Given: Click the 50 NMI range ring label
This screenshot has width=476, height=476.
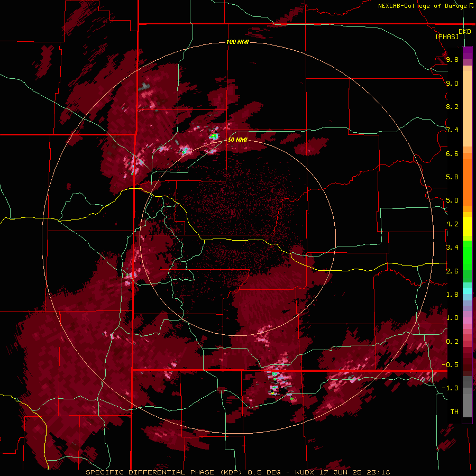Looking at the screenshot, I should pos(237,140).
